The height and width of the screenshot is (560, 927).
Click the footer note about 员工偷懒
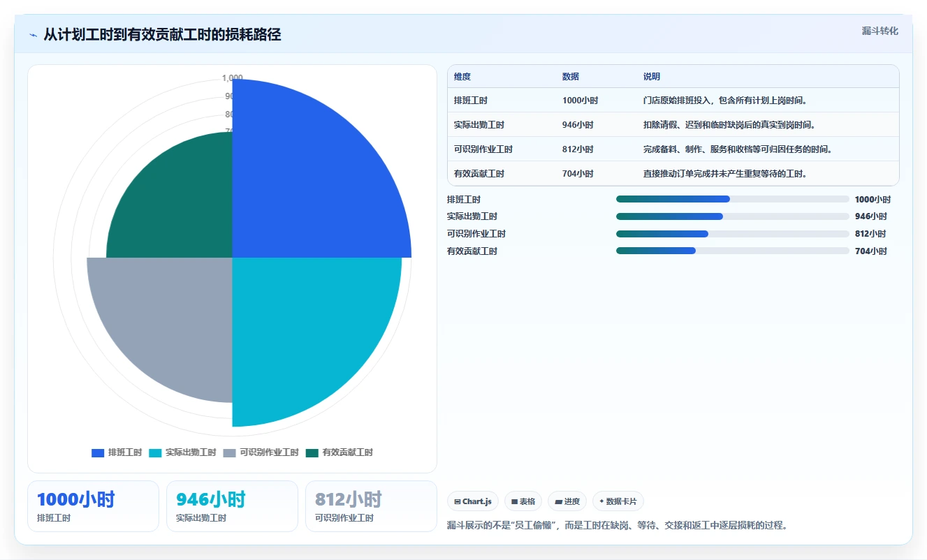[x=618, y=525]
